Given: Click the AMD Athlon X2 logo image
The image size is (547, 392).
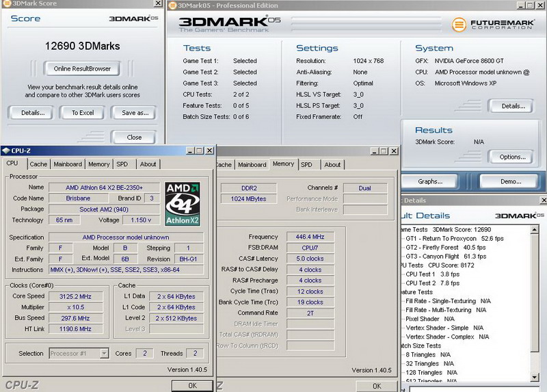Looking at the screenshot, I should tap(183, 204).
